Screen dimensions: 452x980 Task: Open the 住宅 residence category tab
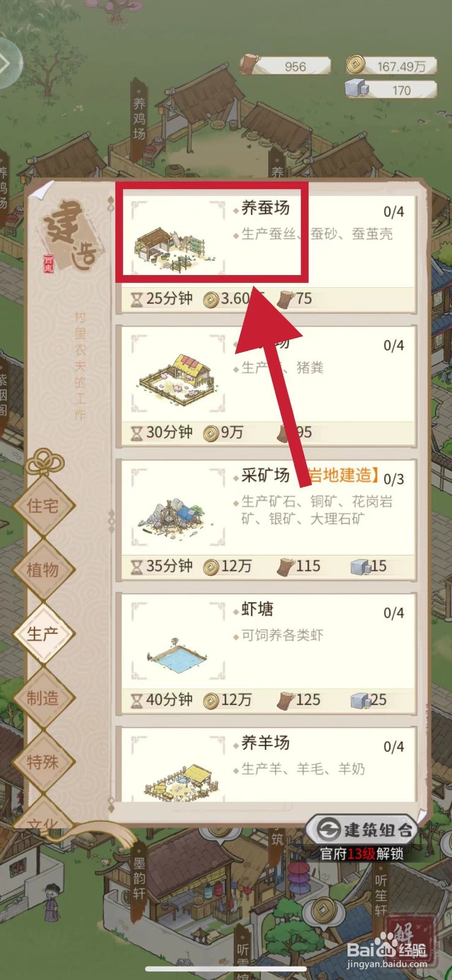[43, 506]
